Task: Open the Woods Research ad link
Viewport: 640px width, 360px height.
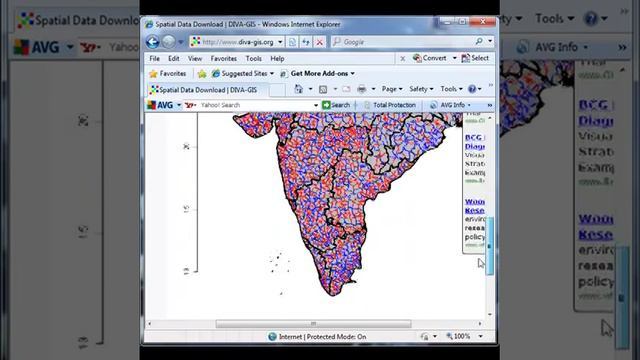Action: [x=475, y=206]
